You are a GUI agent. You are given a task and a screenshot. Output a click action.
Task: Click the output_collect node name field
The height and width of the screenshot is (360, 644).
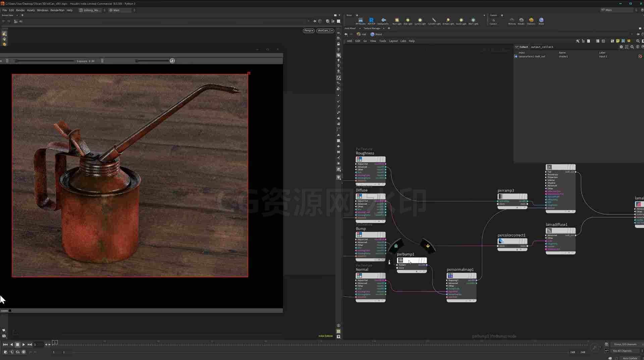pyautogui.click(x=542, y=47)
